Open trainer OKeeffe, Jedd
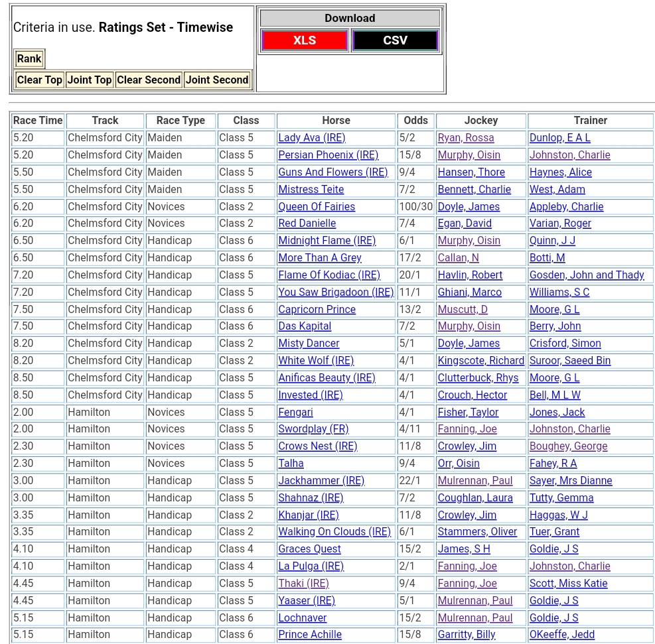This screenshot has width=655, height=644. 561,635
